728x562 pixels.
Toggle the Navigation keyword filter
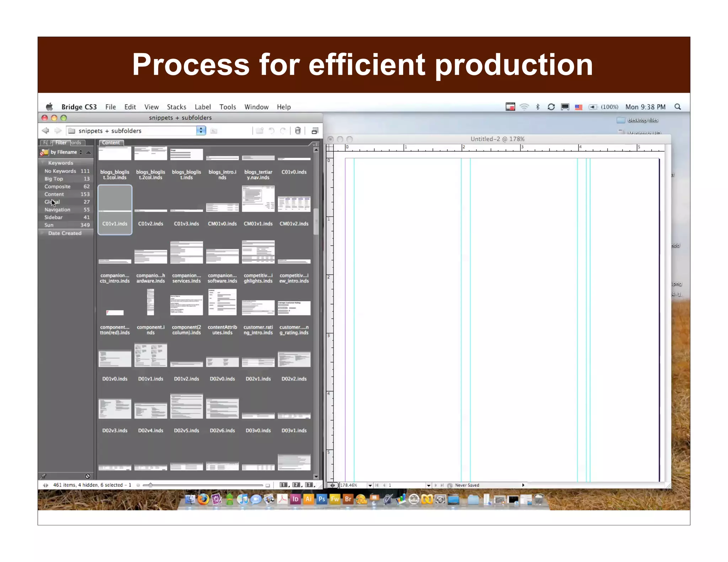58,210
